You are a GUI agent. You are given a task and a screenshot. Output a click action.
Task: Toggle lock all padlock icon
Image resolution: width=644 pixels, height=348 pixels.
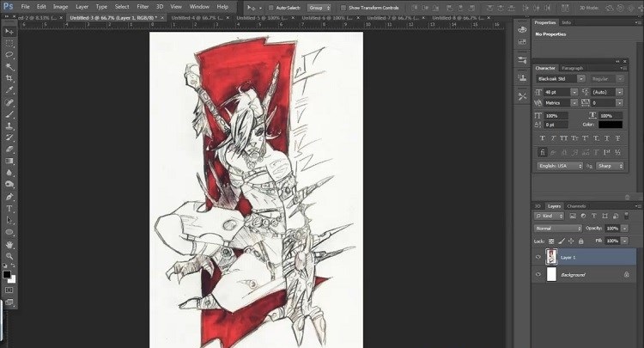click(x=580, y=241)
